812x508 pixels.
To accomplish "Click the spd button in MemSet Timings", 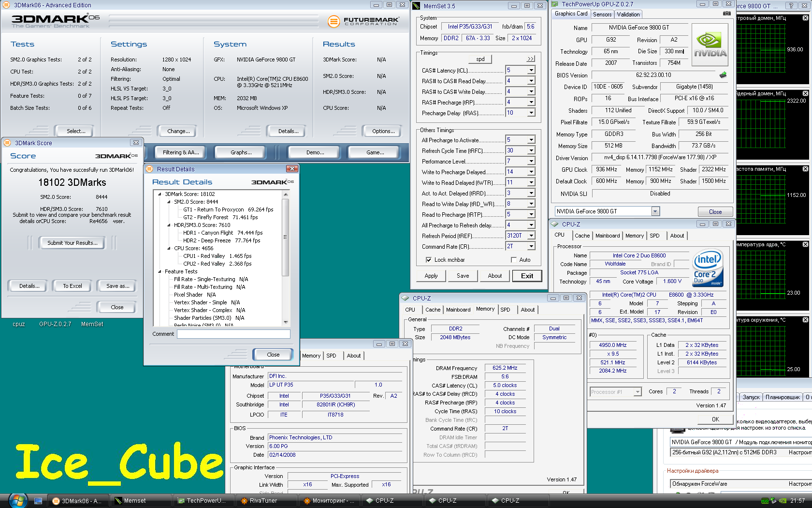I will pyautogui.click(x=480, y=59).
